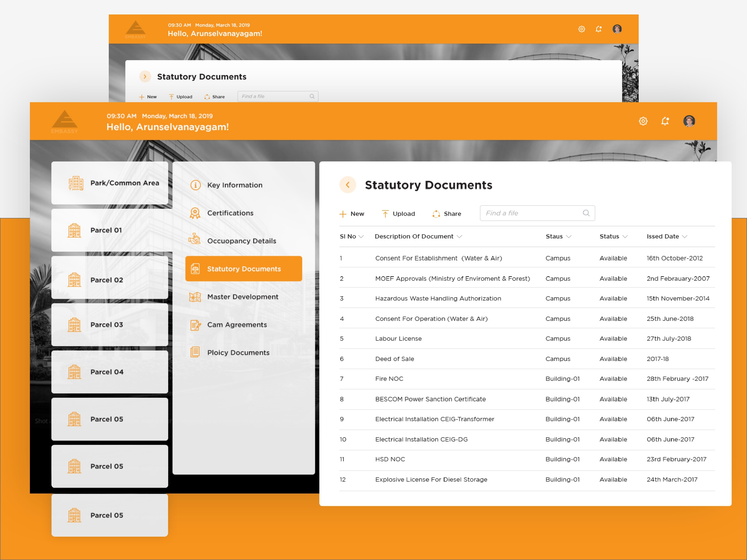Expand the Sl No column sort chevron
Image resolution: width=747 pixels, height=560 pixels.
pyautogui.click(x=361, y=237)
